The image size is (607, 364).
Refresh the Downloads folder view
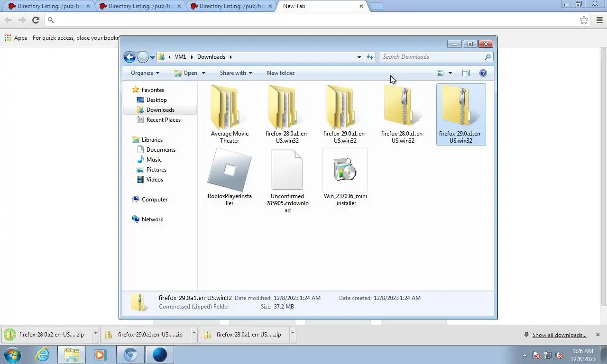[370, 57]
